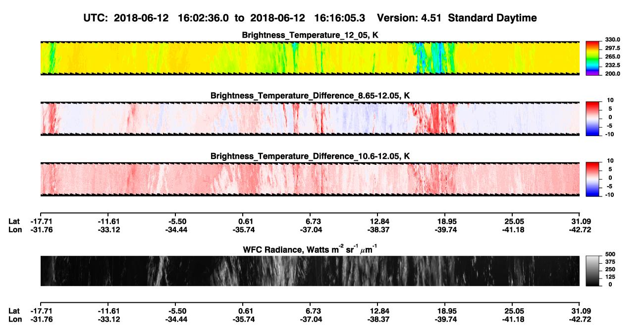Click the 330.0 maximum colorbar label
The height and width of the screenshot is (330, 644).
pos(611,40)
